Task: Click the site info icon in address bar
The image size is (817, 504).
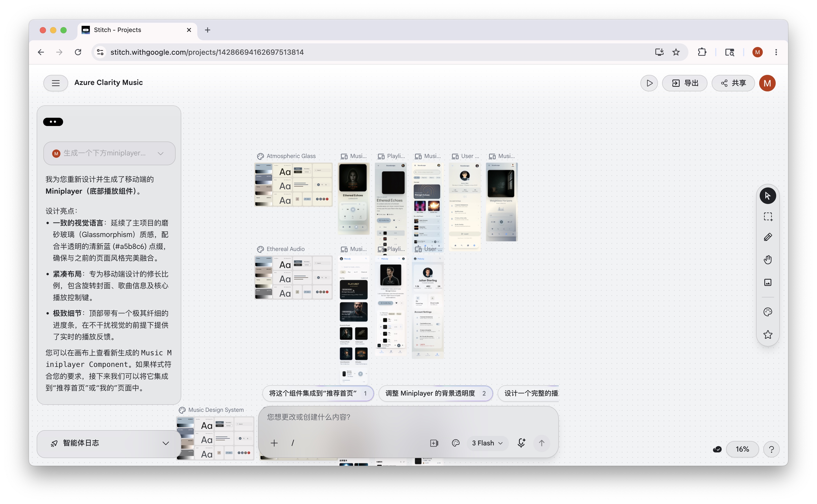Action: pos(100,52)
